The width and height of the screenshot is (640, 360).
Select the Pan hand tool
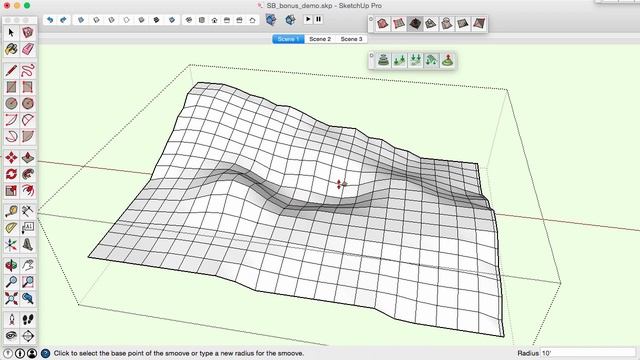[x=27, y=265]
